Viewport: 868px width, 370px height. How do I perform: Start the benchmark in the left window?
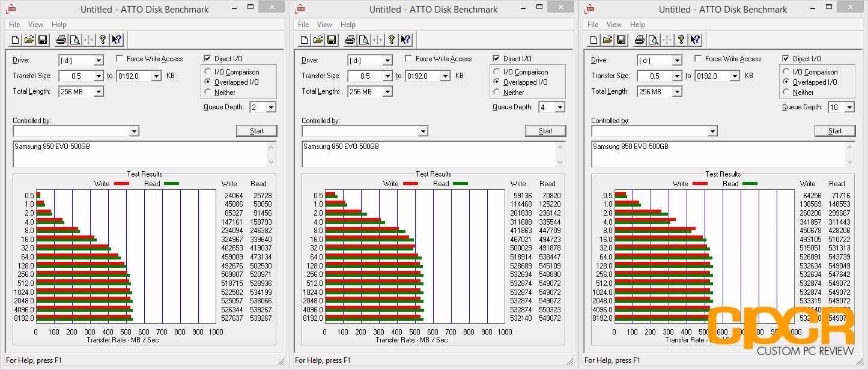[256, 131]
